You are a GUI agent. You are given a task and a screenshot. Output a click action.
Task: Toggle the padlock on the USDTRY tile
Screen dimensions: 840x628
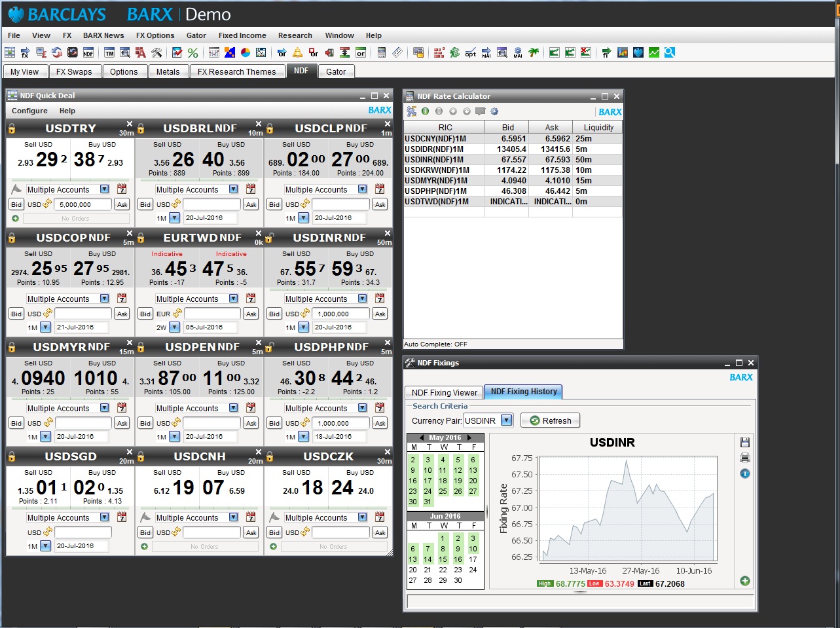(12, 128)
